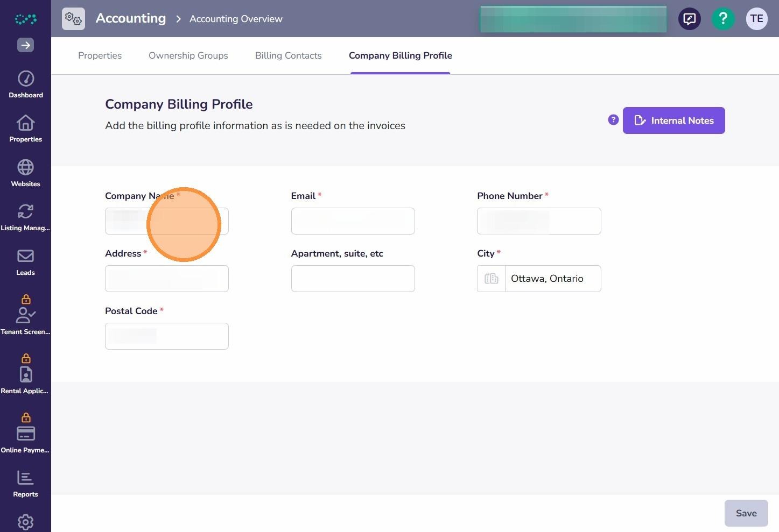Open the City field showing Ottawa, Ontario
Viewport: 779px width, 532px height.
539,279
